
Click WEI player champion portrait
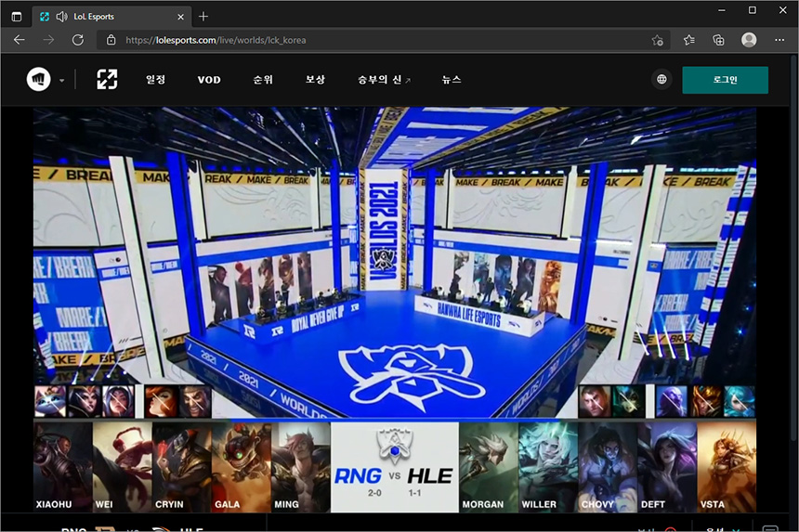click(x=123, y=467)
